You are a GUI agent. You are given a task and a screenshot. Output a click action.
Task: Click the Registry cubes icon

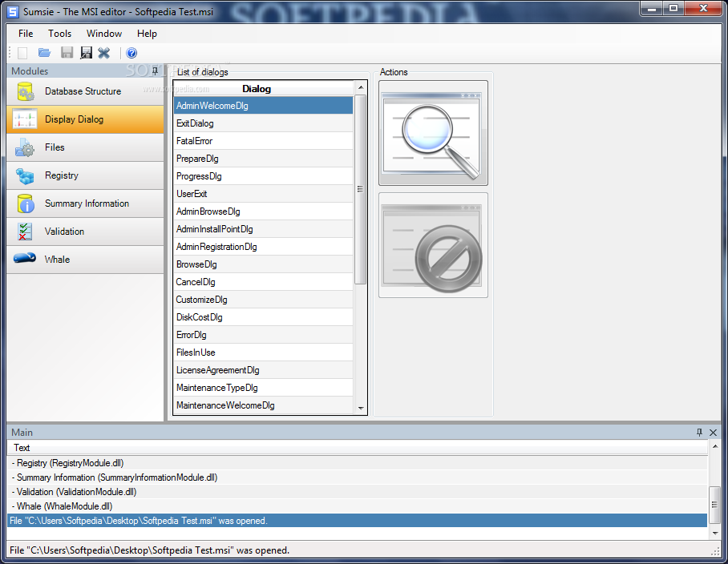pyautogui.click(x=25, y=175)
